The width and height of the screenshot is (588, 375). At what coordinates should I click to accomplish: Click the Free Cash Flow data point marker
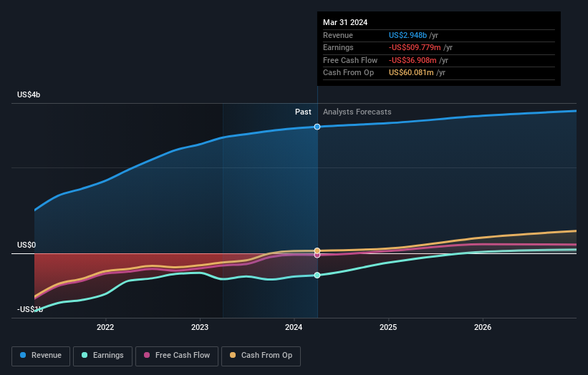tap(317, 255)
